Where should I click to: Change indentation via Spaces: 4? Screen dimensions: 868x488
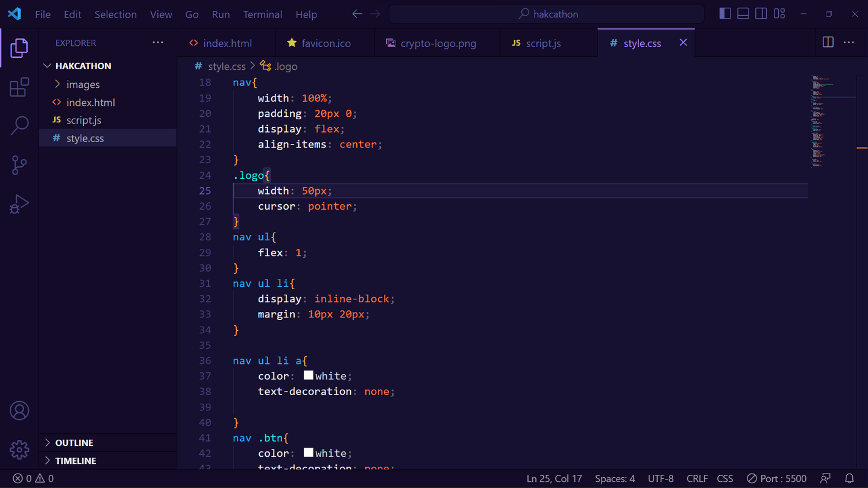click(614, 478)
